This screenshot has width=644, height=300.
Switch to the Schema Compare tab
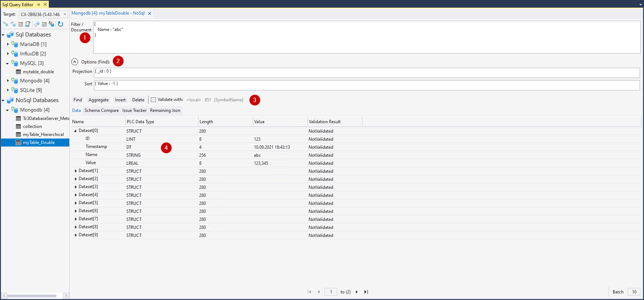(x=102, y=110)
